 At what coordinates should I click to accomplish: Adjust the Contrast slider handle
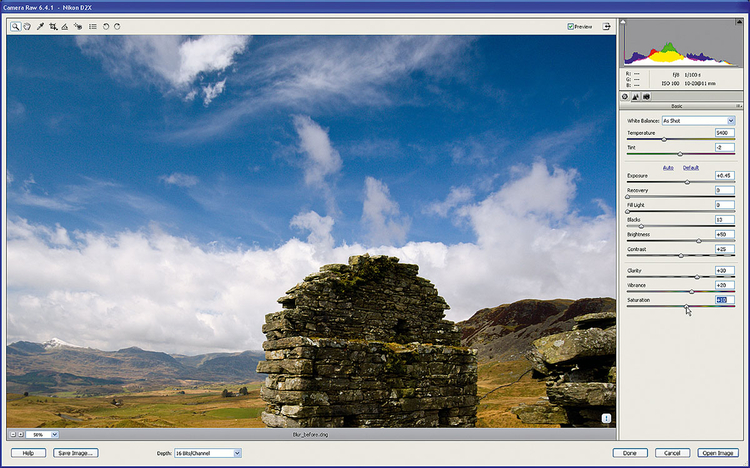click(681, 256)
